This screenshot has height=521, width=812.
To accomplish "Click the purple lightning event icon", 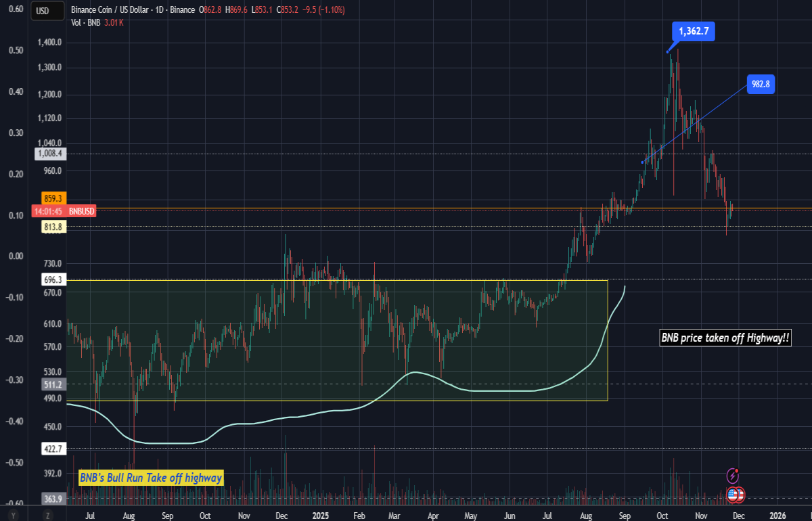I will click(731, 475).
